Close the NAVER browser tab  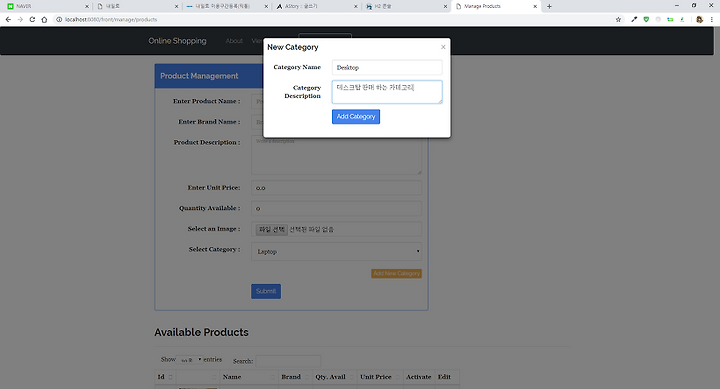pos(87,6)
